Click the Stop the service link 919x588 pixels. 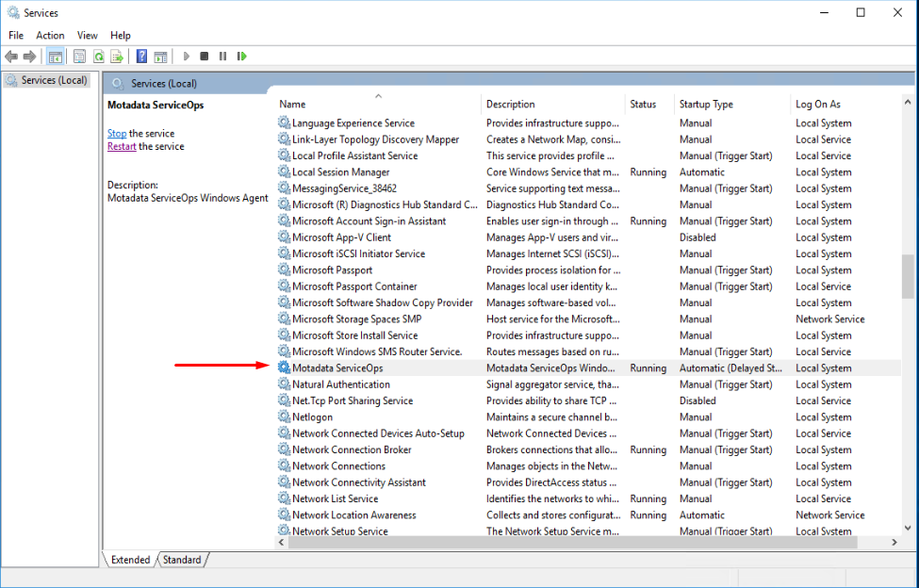pyautogui.click(x=117, y=134)
